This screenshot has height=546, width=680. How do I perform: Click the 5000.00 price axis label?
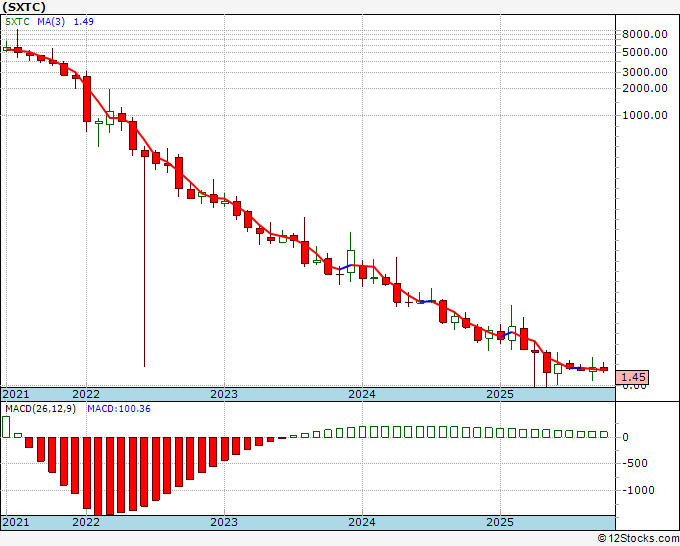[644, 52]
